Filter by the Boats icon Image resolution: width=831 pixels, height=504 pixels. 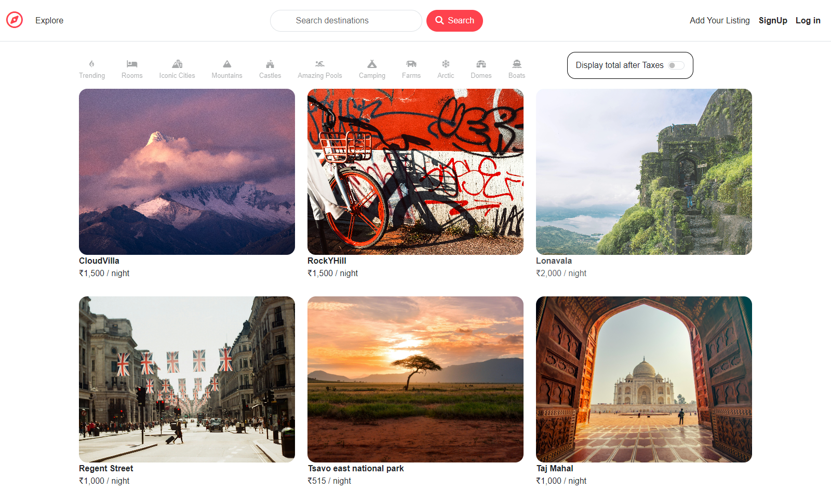click(517, 64)
